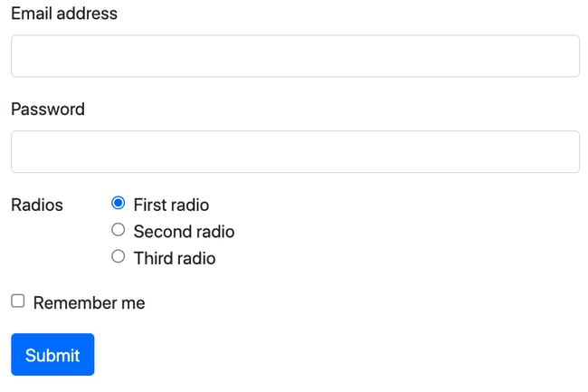The image size is (588, 392).
Task: Focus the text box under Email address
Action: (x=295, y=56)
